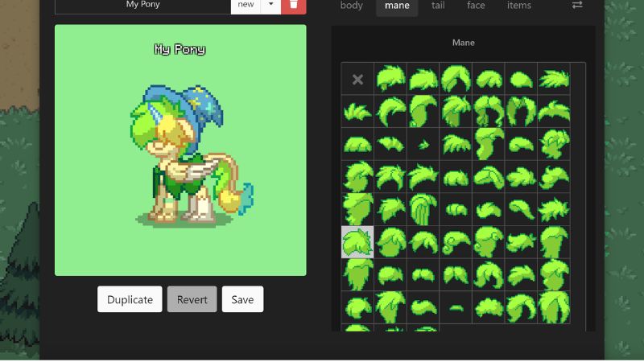This screenshot has width=644, height=362.
Task: Go to the face tab
Action: 476,6
